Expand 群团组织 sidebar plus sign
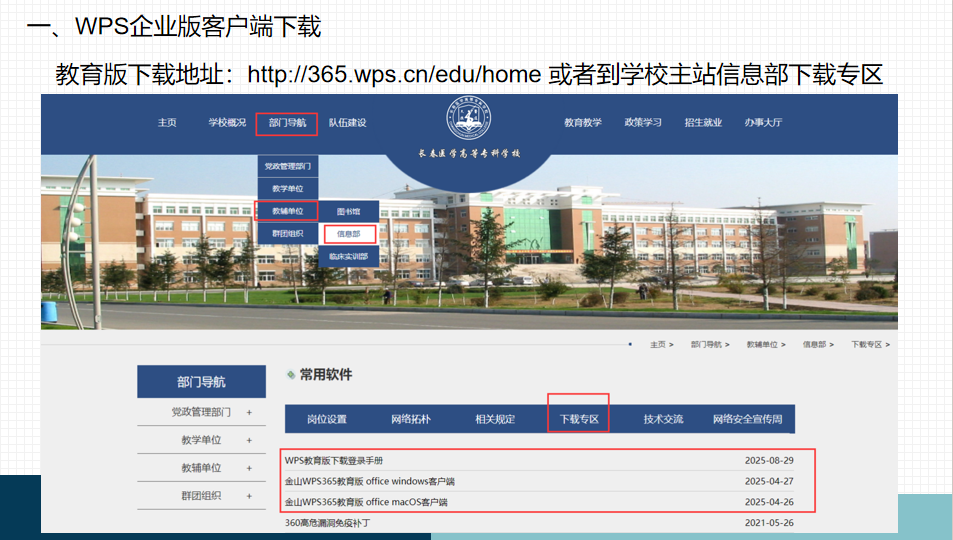Viewport: 953px width, 540px height. pos(249,496)
